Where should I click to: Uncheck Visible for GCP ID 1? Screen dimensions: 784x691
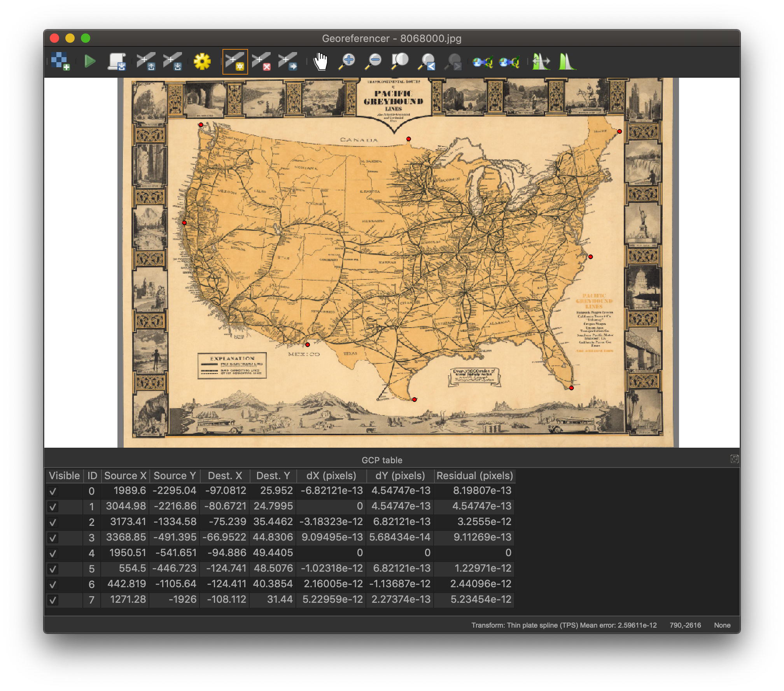pyautogui.click(x=53, y=507)
